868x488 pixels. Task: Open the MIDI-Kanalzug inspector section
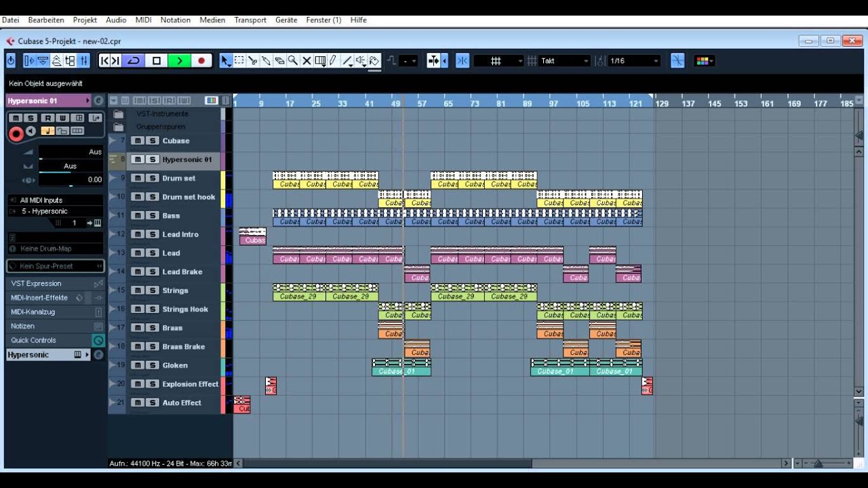click(55, 312)
